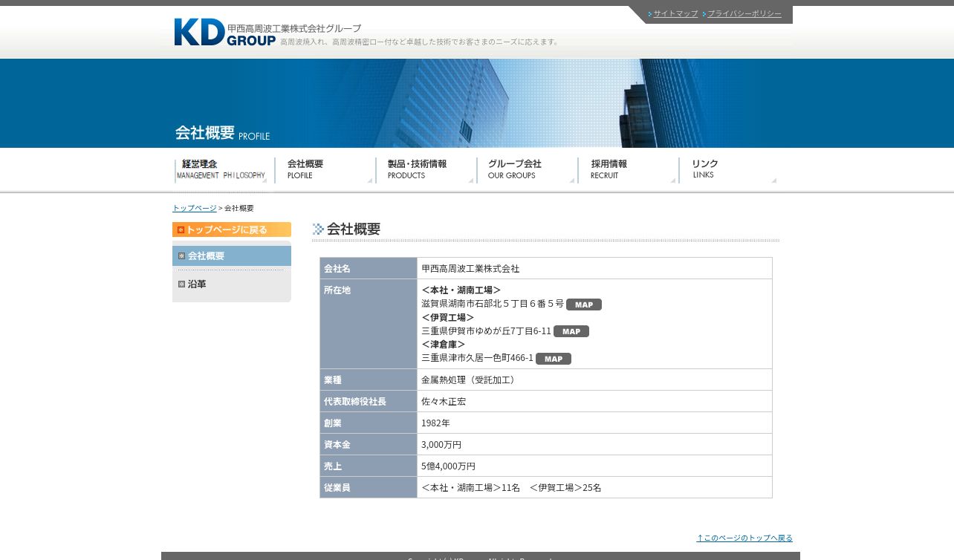
Task: Open the 製品・技術情報 PRODUCTS menu
Action: click(x=426, y=170)
